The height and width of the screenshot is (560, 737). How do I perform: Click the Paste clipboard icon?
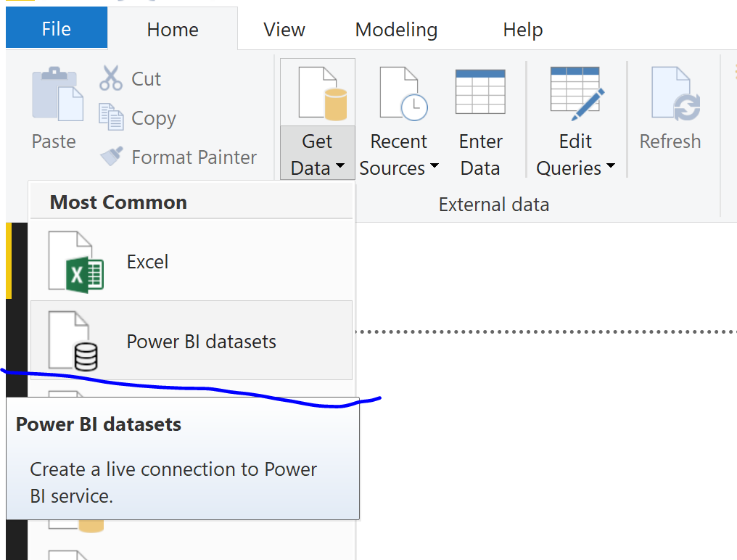click(x=57, y=94)
